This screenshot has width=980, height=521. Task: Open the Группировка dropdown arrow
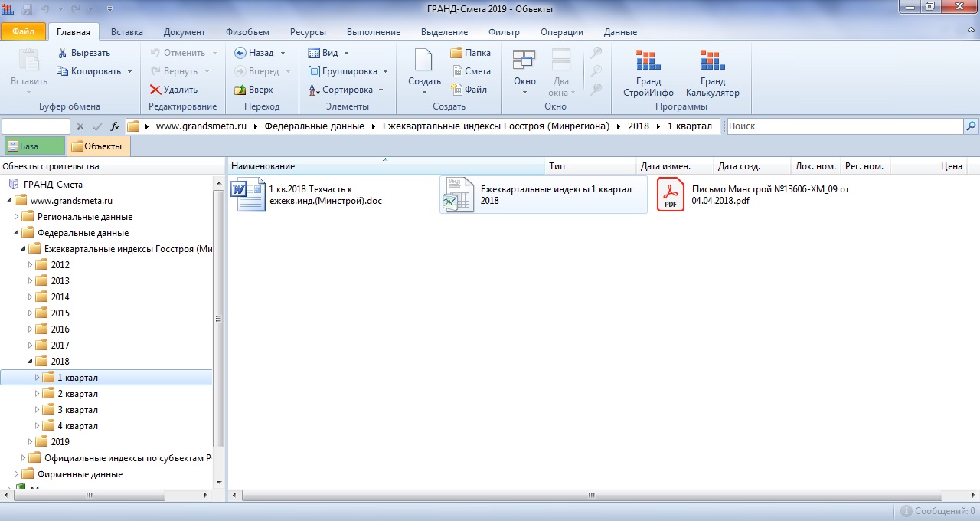385,71
